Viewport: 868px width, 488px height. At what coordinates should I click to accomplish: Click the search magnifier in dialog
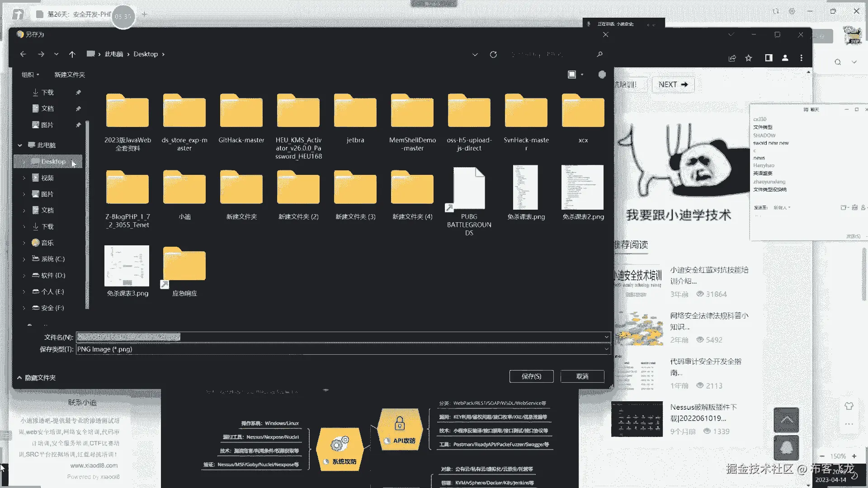599,54
